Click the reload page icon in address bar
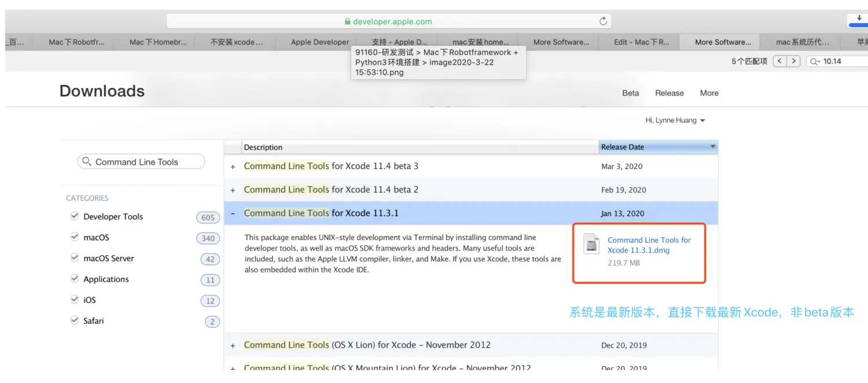Viewport: 868px width, 383px height. point(603,21)
